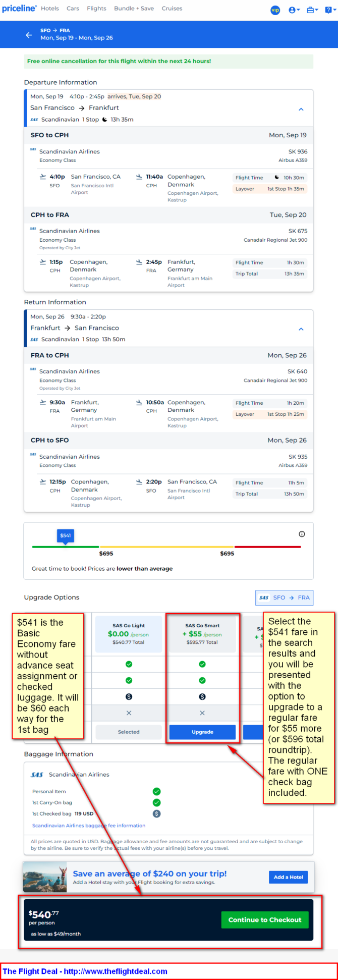Click the Add a Hotel button

click(x=288, y=877)
